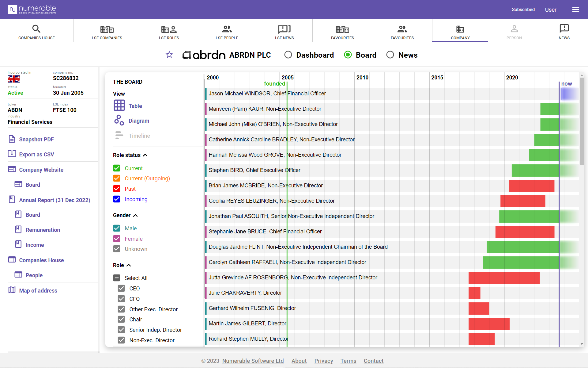Uncheck the CFO role checkbox
Image resolution: width=588 pixels, height=368 pixels.
click(x=121, y=299)
